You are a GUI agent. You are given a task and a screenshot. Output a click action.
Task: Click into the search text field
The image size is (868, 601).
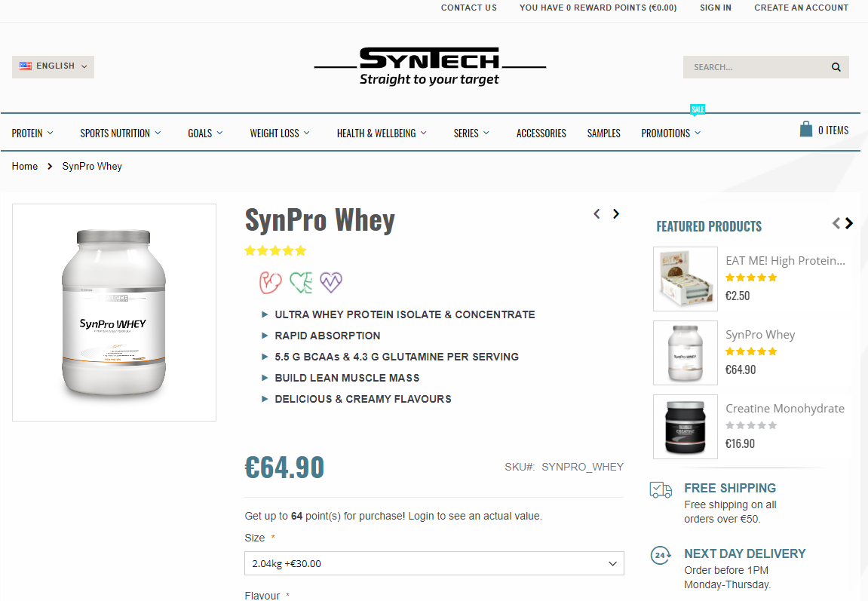click(x=756, y=67)
